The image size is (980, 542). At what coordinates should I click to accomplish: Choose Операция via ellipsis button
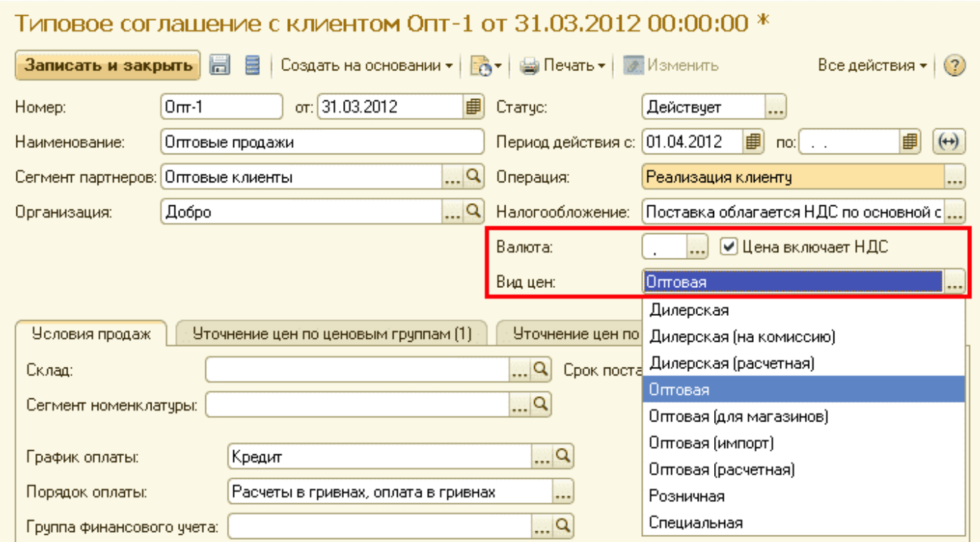pos(954,177)
